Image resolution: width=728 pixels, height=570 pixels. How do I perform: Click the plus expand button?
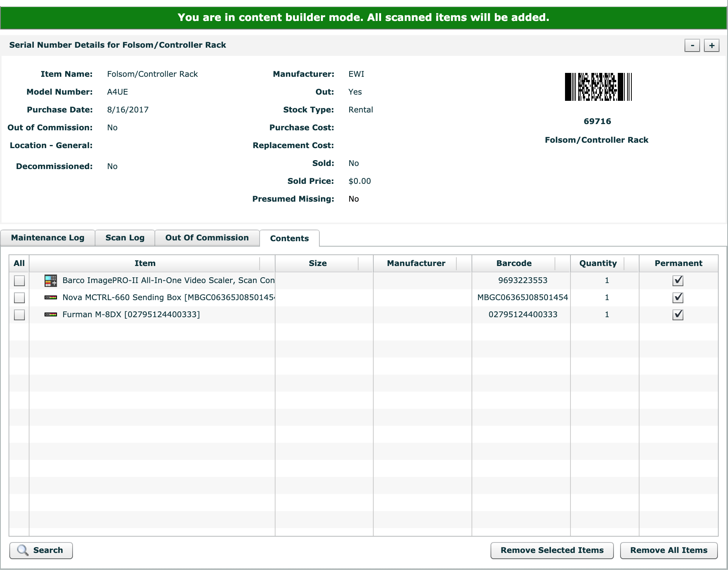712,45
